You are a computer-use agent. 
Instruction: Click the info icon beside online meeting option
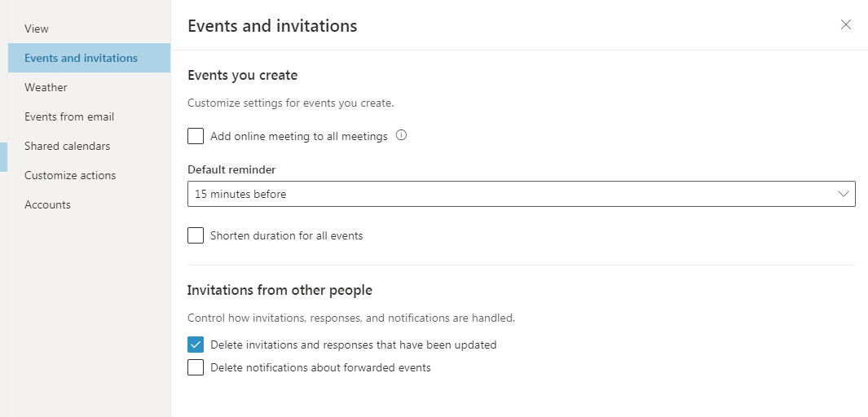coord(401,135)
